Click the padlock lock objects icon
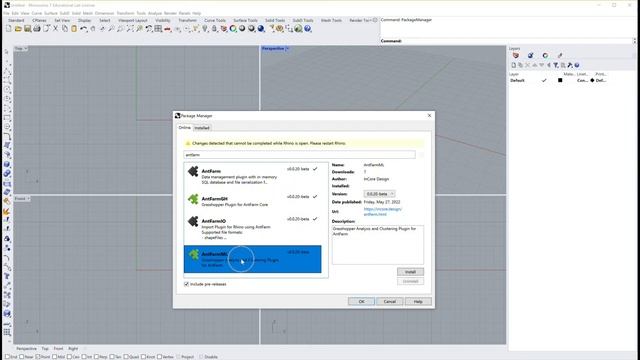This screenshot has height=360, width=640. pos(214,29)
